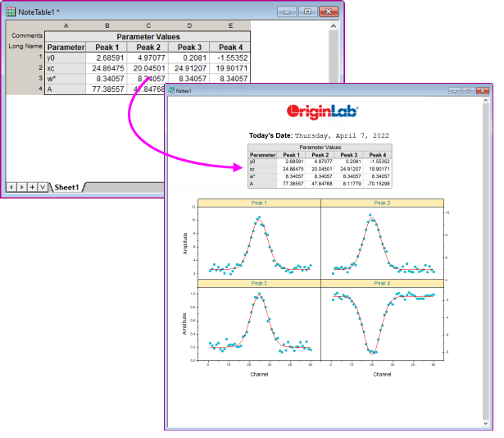Click the Notes1 window notes icon
The width and height of the screenshot is (504, 438).
[x=171, y=90]
